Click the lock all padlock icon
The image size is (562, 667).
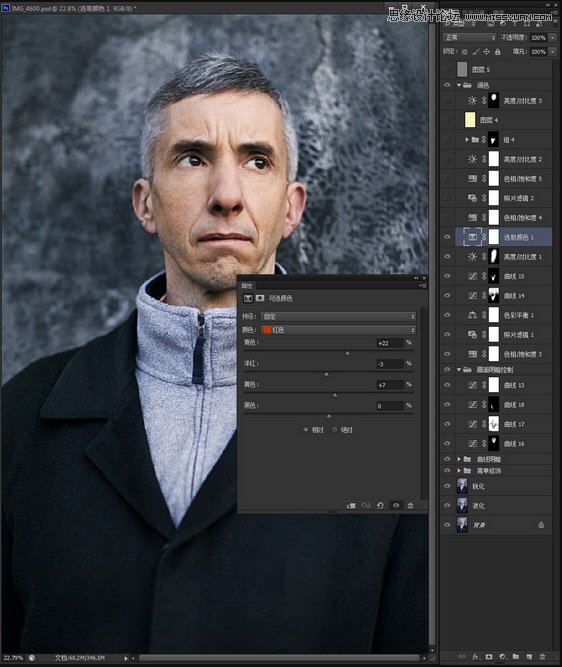(x=497, y=51)
